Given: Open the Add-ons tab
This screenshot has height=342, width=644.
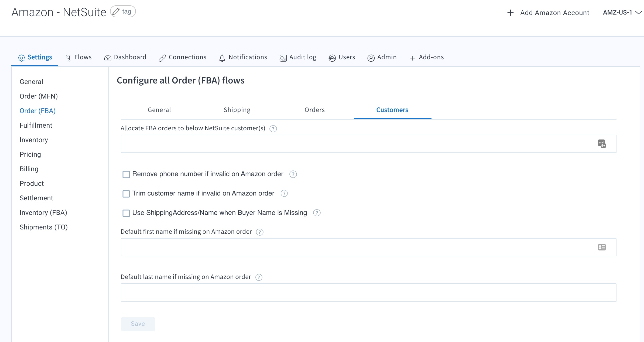Looking at the screenshot, I should tap(427, 57).
